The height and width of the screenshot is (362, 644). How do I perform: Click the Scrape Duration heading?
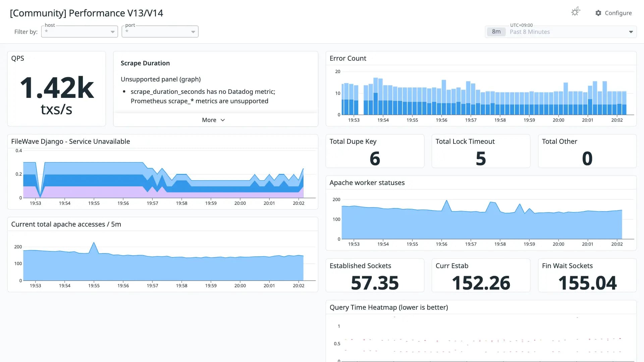[145, 63]
